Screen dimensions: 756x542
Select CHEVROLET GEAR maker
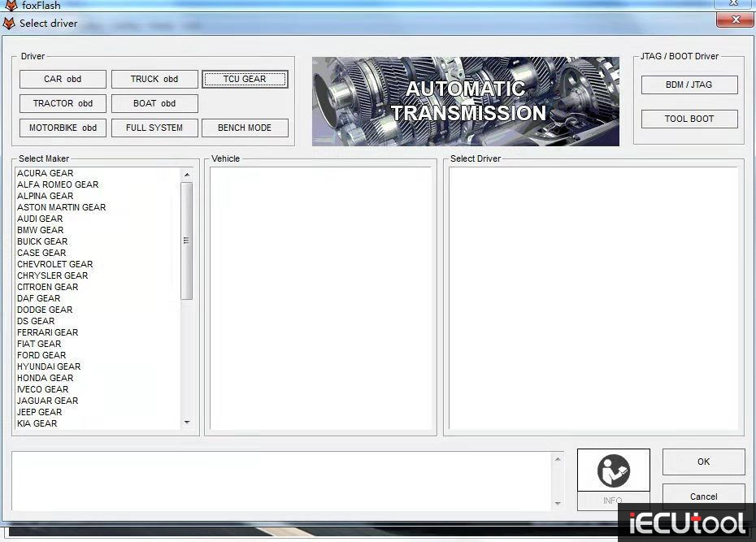click(x=55, y=264)
